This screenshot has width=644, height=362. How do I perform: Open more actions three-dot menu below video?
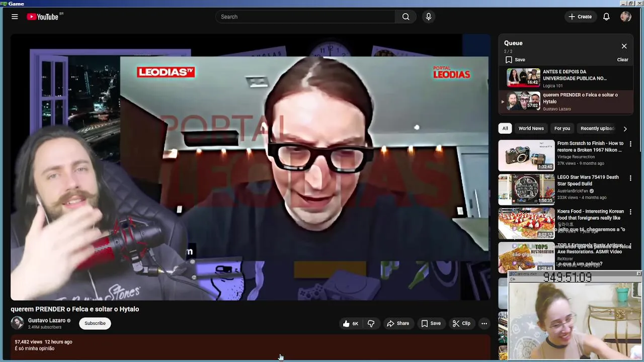pyautogui.click(x=484, y=323)
